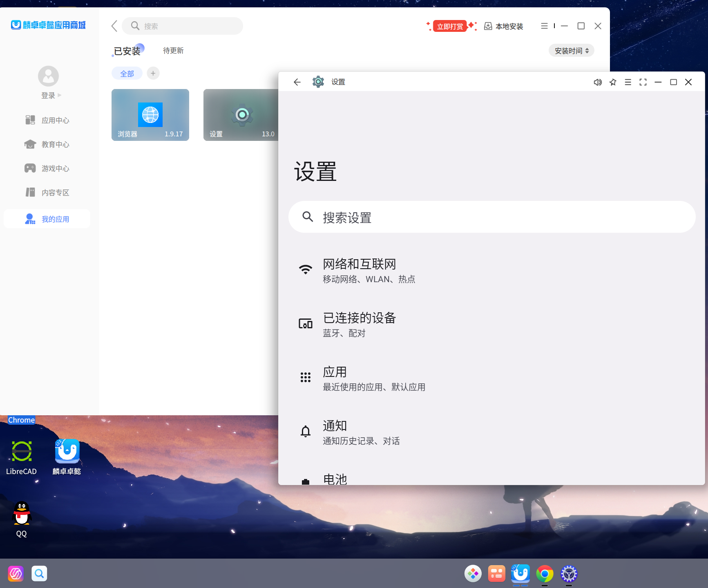This screenshot has height=588, width=708.
Task: Add a category with plus button
Action: pos(153,73)
